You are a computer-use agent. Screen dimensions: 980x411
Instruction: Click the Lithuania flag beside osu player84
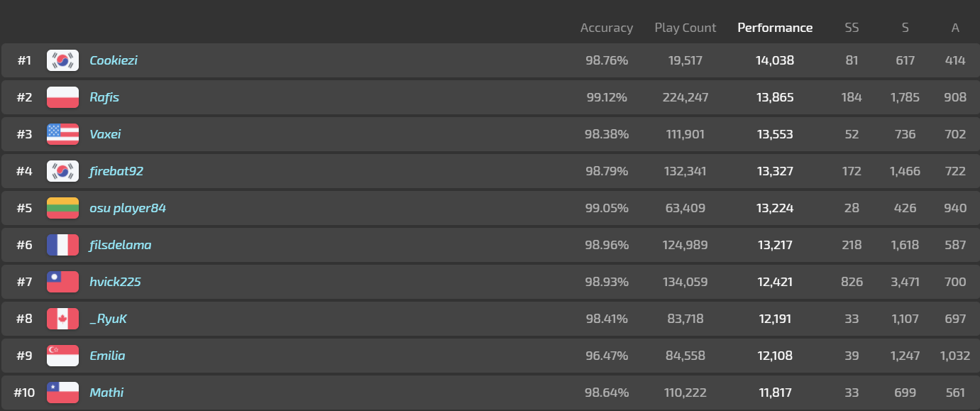point(62,208)
